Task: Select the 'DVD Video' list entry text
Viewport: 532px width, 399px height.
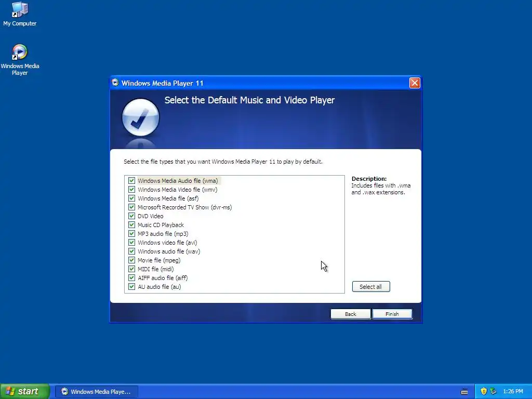Action: (x=150, y=216)
